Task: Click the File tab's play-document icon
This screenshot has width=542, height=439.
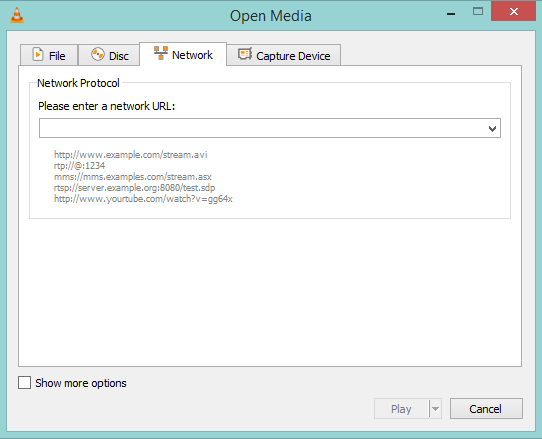Action: (x=38, y=55)
